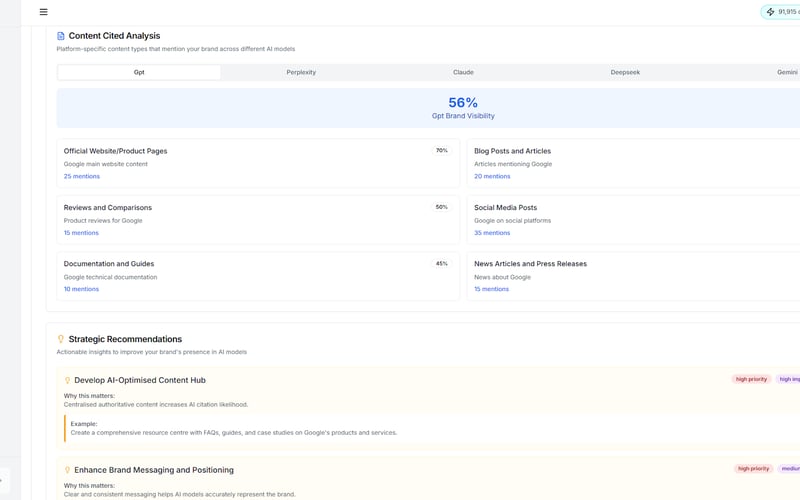Click 35 mentions under Social Media Posts
This screenshot has width=800, height=500.
(492, 233)
